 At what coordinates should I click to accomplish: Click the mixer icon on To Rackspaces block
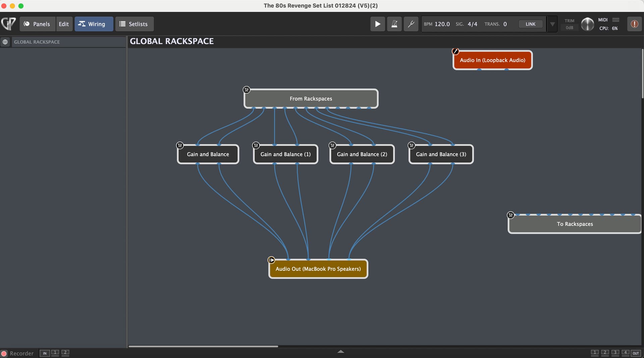pos(511,215)
